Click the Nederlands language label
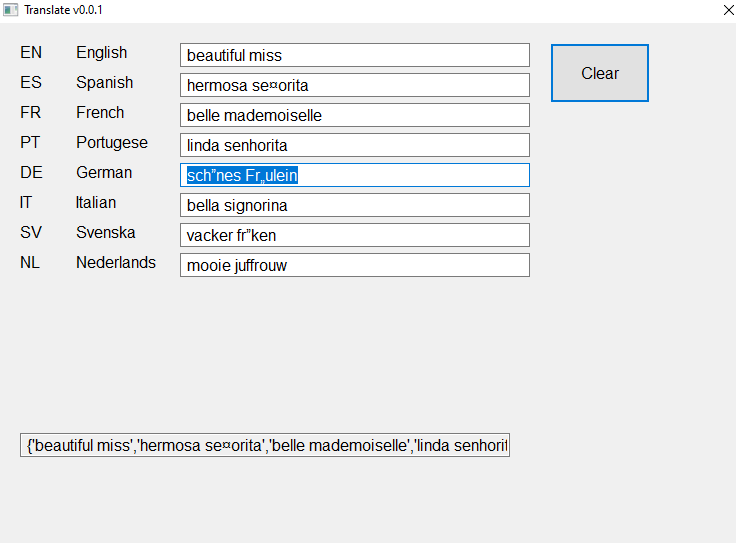The height and width of the screenshot is (543, 736). coord(116,263)
